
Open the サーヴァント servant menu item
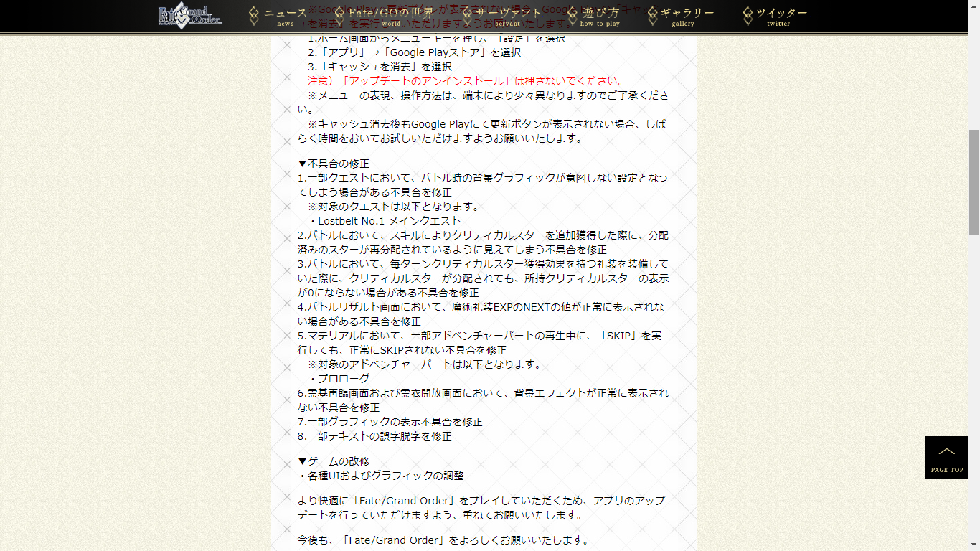coord(508,17)
